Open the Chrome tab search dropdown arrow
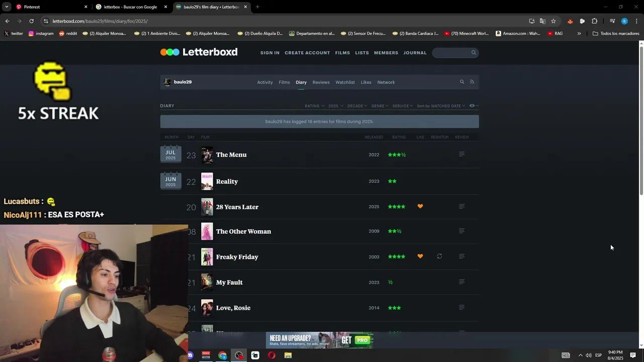Viewport: 644px width, 362px height. click(7, 7)
